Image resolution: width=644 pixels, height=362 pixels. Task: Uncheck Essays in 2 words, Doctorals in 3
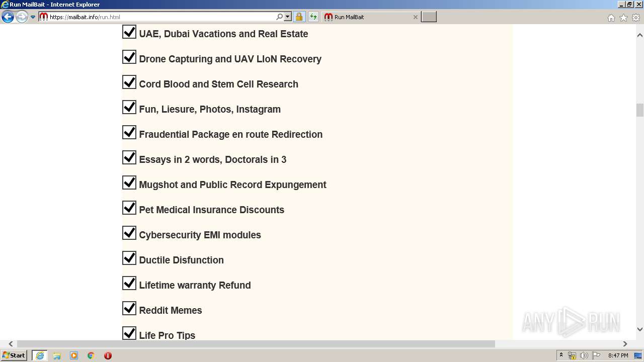tap(129, 158)
